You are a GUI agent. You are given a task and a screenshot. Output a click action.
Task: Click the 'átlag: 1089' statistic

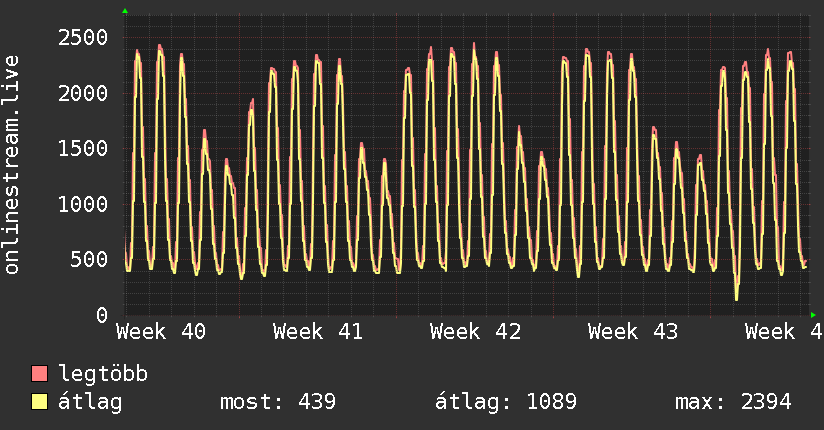[x=506, y=402]
